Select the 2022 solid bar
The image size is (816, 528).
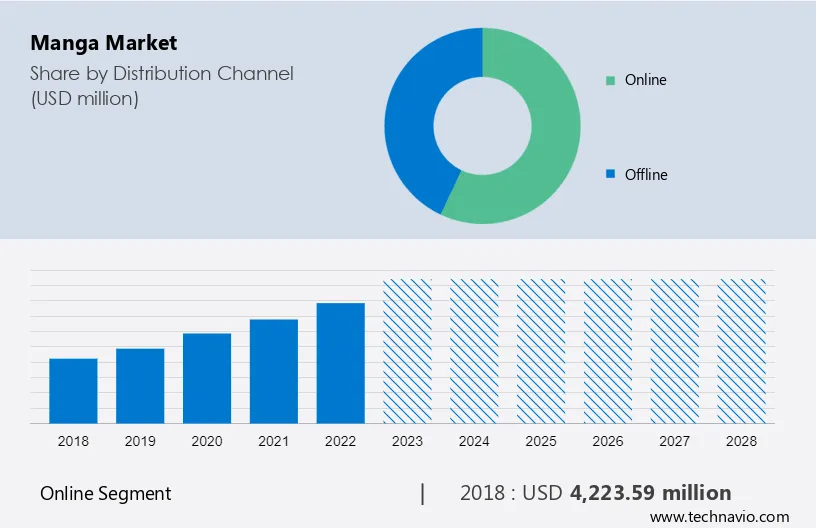(x=340, y=363)
